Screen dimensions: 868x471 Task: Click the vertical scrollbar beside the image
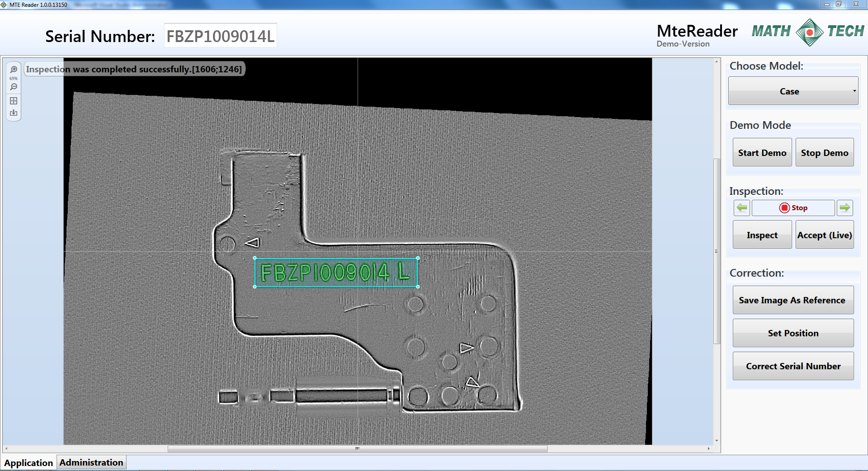pyautogui.click(x=717, y=251)
